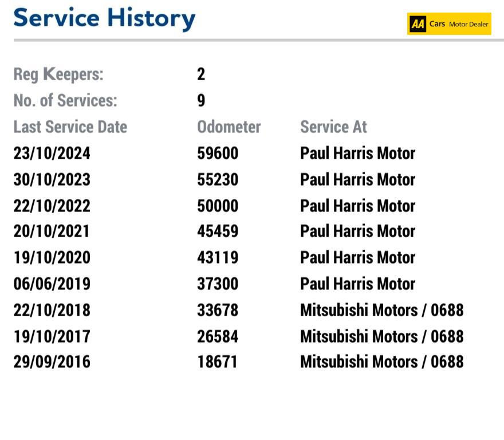Click the Cars Motor Dealer badge text
504x440 pixels.
pyautogui.click(x=459, y=24)
